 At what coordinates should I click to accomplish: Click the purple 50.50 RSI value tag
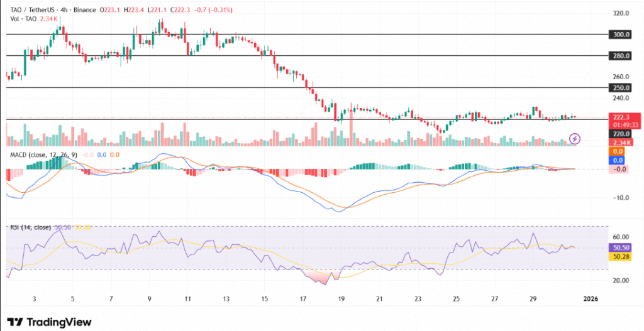click(x=621, y=247)
